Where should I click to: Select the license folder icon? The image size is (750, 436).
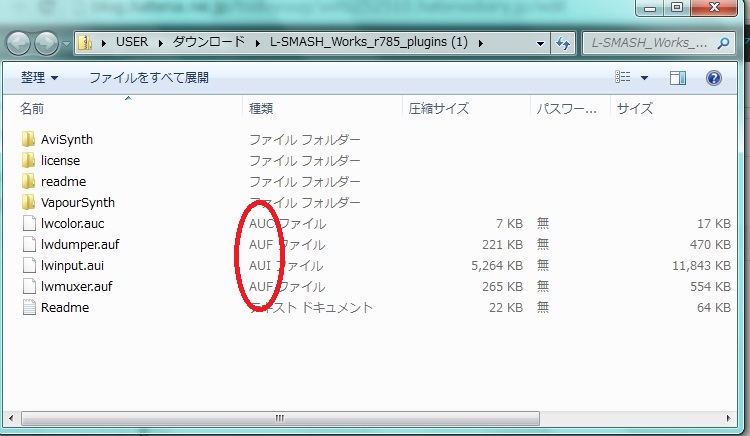[28, 160]
